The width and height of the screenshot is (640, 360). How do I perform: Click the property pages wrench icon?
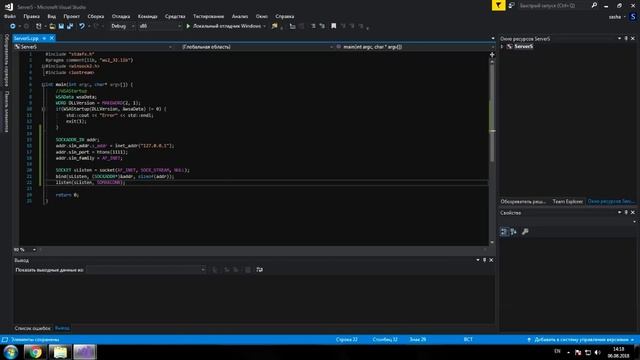coord(525,232)
